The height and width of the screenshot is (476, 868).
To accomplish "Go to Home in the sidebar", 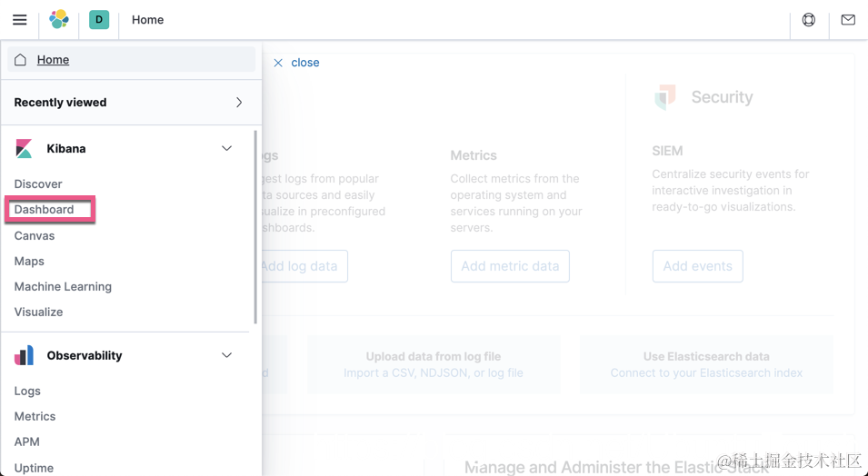I will tap(132, 59).
